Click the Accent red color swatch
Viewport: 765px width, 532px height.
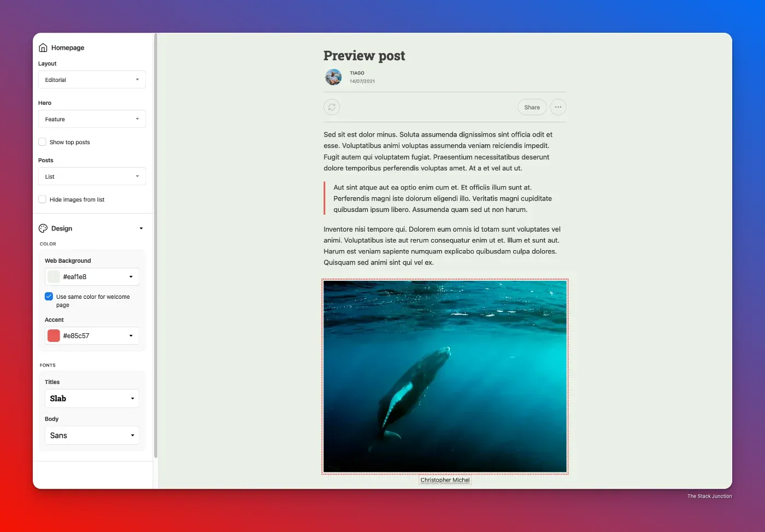(54, 336)
